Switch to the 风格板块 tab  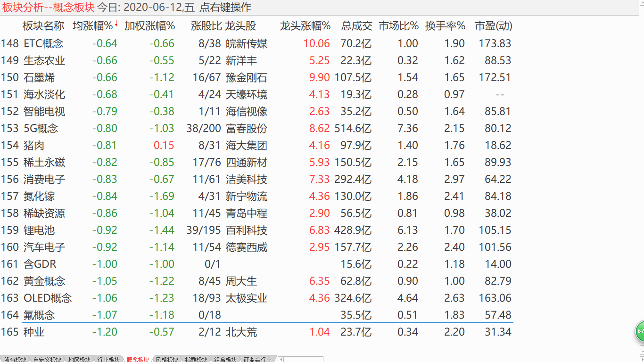pos(167,359)
